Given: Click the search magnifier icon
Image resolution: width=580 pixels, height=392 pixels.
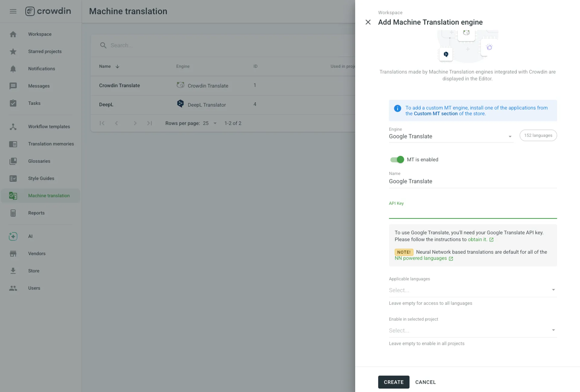Looking at the screenshot, I should tap(103, 45).
